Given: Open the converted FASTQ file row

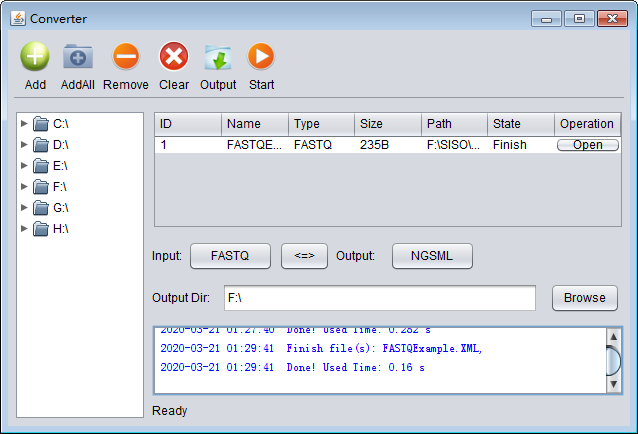Looking at the screenshot, I should coord(587,145).
